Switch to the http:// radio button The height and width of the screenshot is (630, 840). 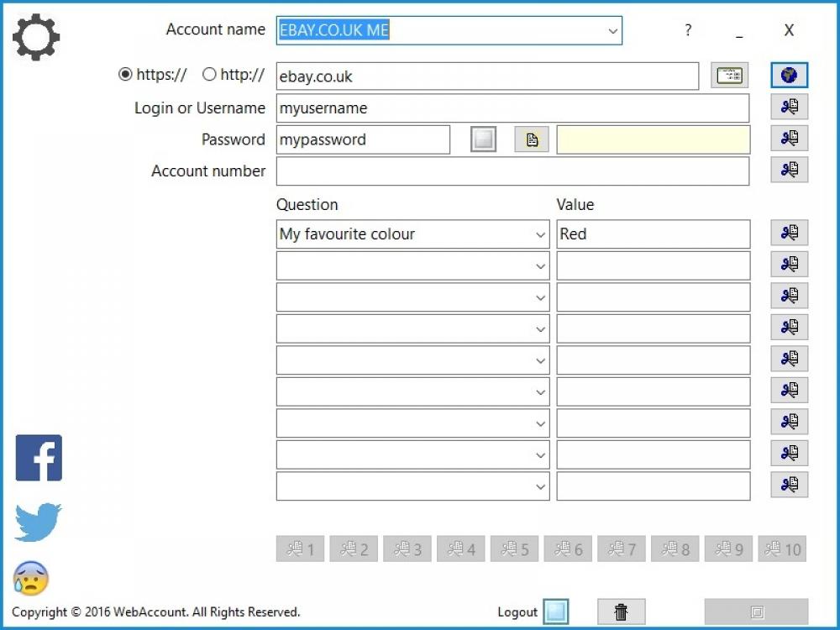208,74
